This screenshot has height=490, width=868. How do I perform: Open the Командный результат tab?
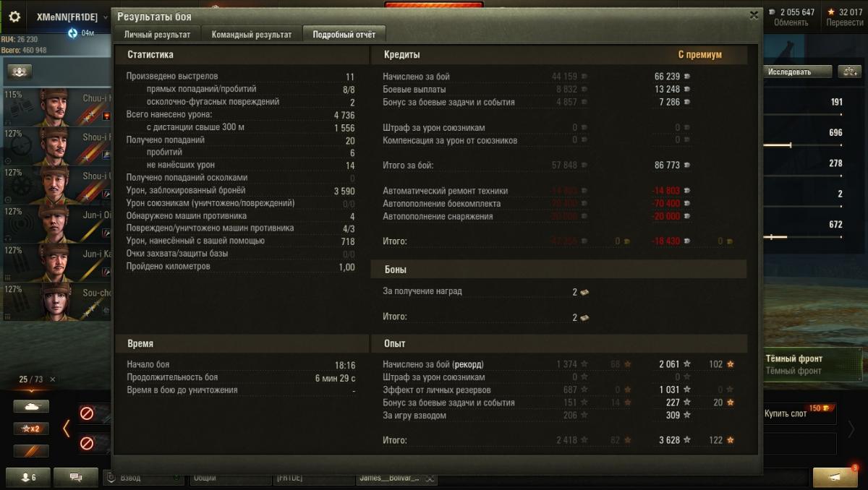(x=252, y=34)
